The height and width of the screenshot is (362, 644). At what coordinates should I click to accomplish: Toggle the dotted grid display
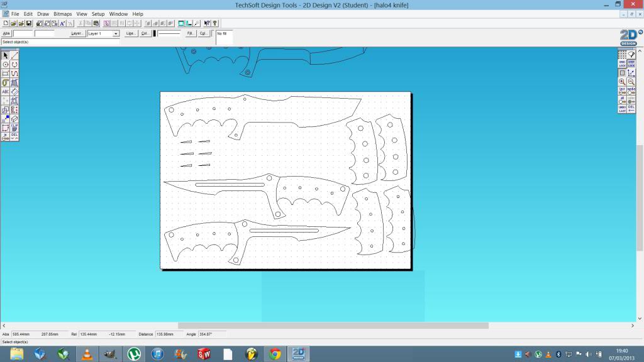point(622,55)
